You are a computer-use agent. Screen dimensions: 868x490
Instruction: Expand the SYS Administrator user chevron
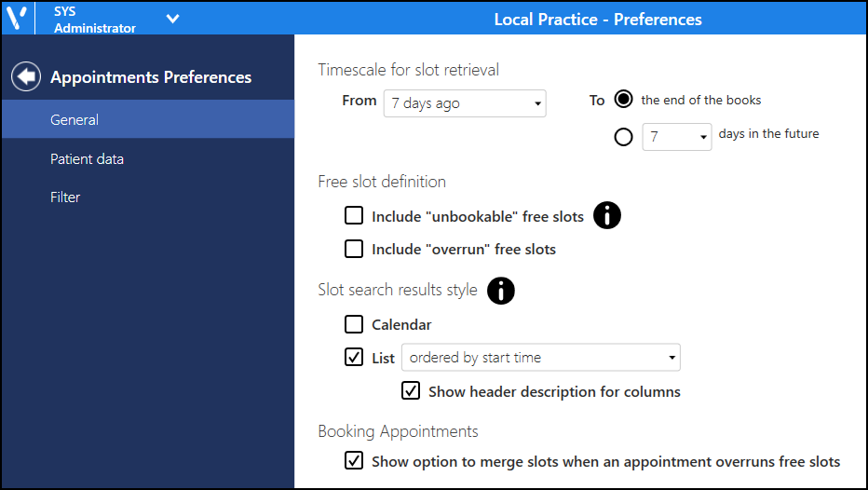[x=172, y=19]
